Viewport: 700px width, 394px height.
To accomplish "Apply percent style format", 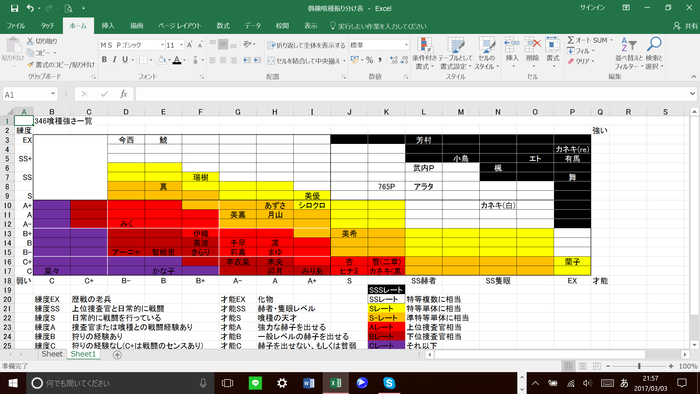I will [369, 60].
